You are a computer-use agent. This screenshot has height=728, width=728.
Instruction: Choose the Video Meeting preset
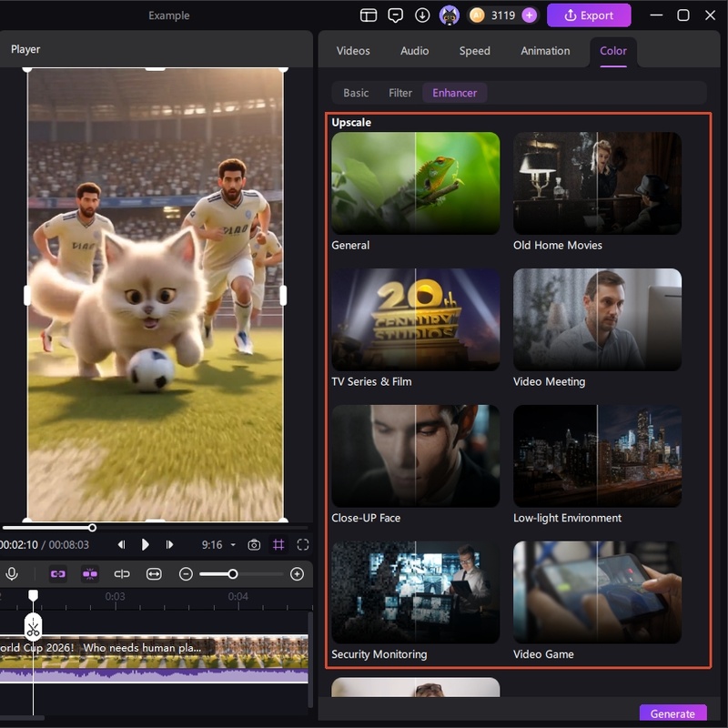tap(597, 319)
